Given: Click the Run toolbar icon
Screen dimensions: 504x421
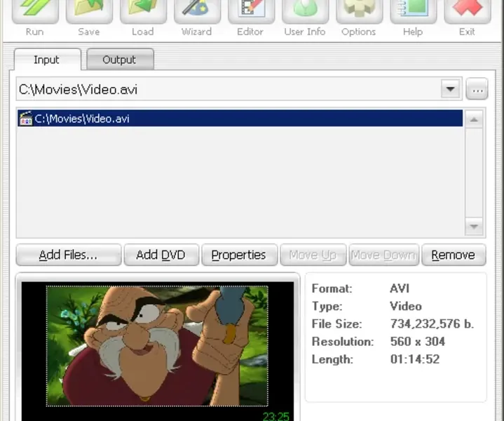Looking at the screenshot, I should tap(35, 11).
